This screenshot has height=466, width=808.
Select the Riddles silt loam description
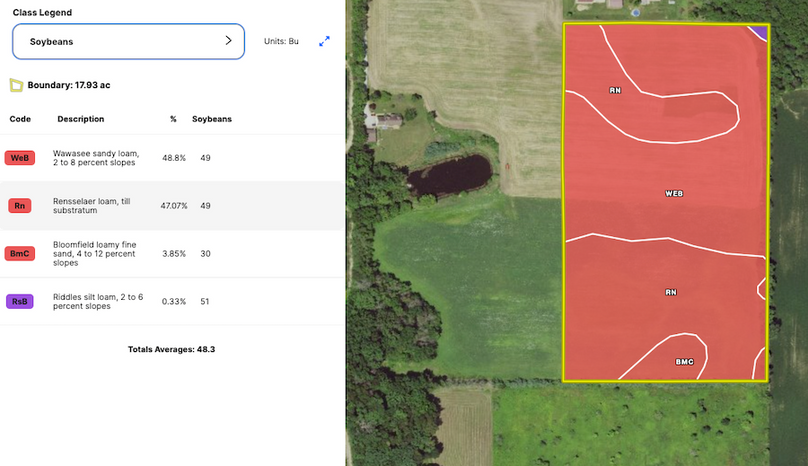pos(98,301)
